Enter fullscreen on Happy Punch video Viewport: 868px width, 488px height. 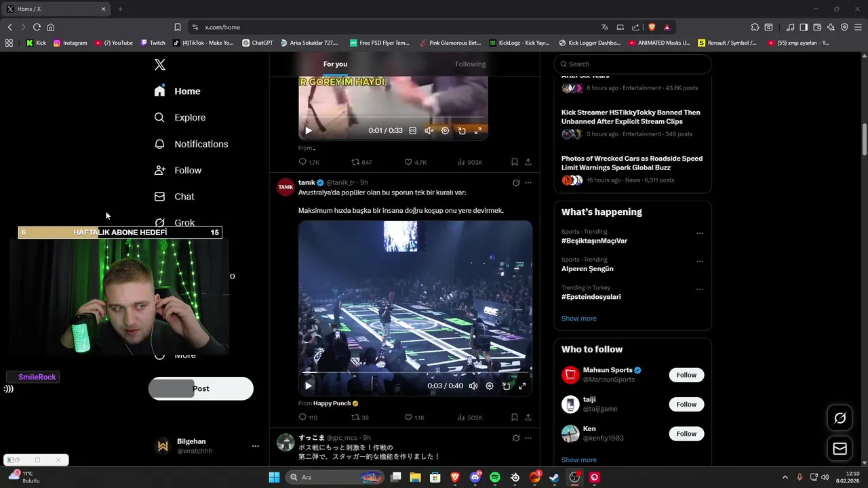[522, 386]
